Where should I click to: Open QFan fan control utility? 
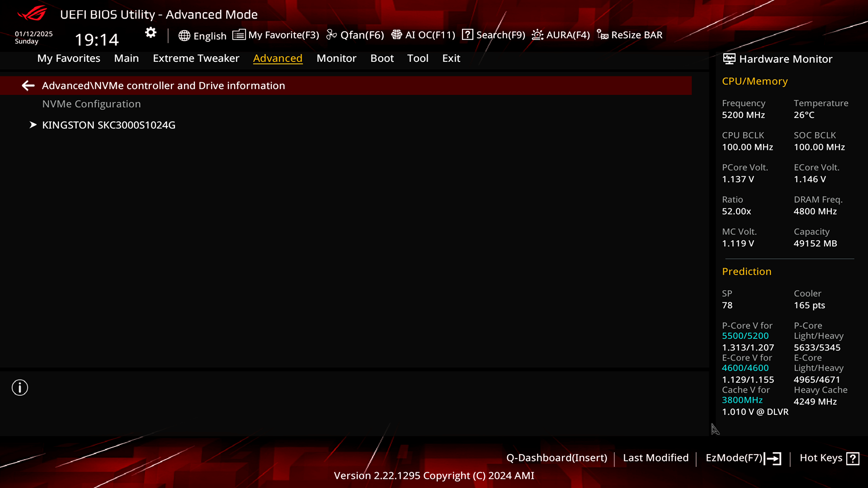(x=355, y=34)
